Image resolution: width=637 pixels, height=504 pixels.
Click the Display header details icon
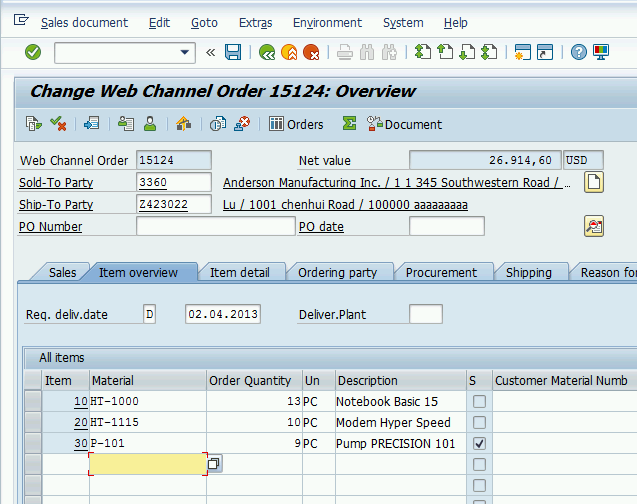coord(91,123)
